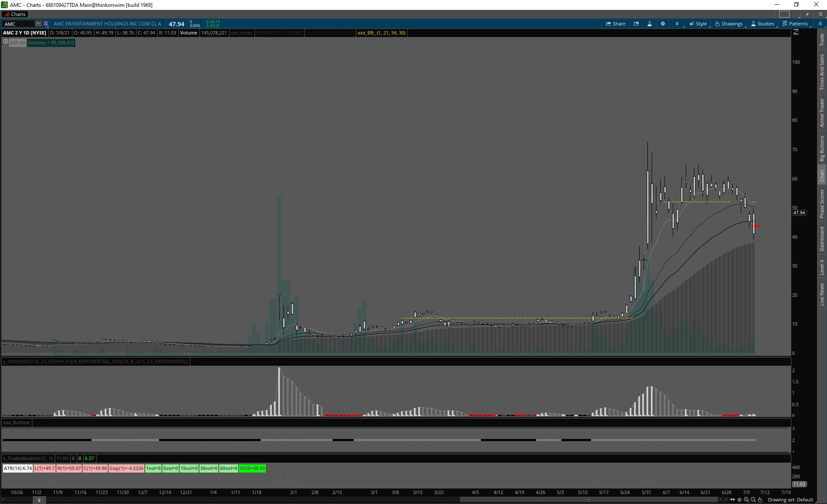
Task: Open the Drawings dropdown menu
Action: (x=729, y=24)
